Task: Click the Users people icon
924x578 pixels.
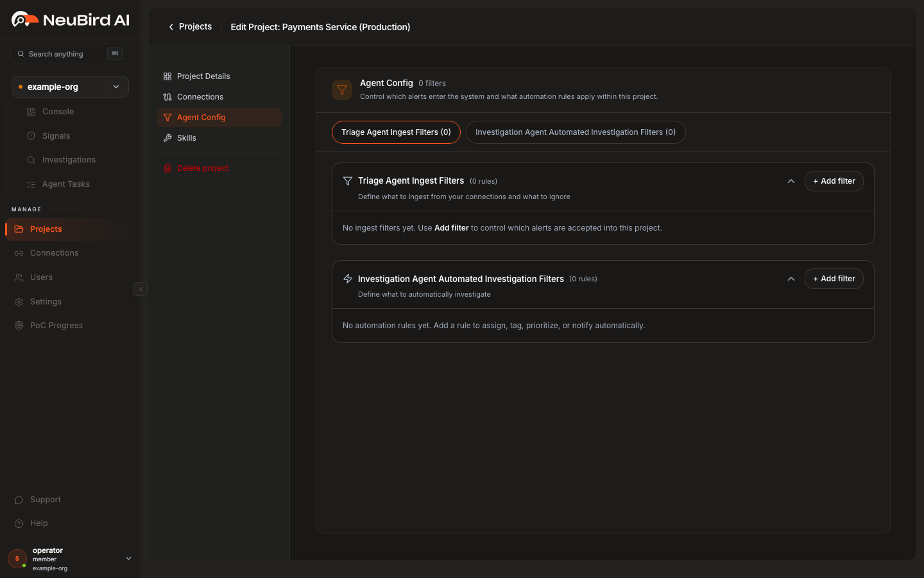Action: click(19, 277)
